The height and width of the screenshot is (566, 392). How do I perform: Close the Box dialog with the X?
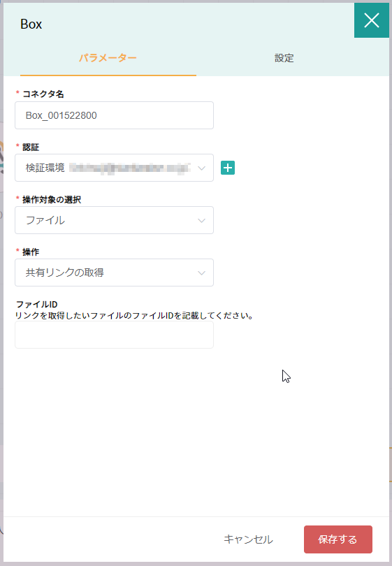(x=372, y=20)
